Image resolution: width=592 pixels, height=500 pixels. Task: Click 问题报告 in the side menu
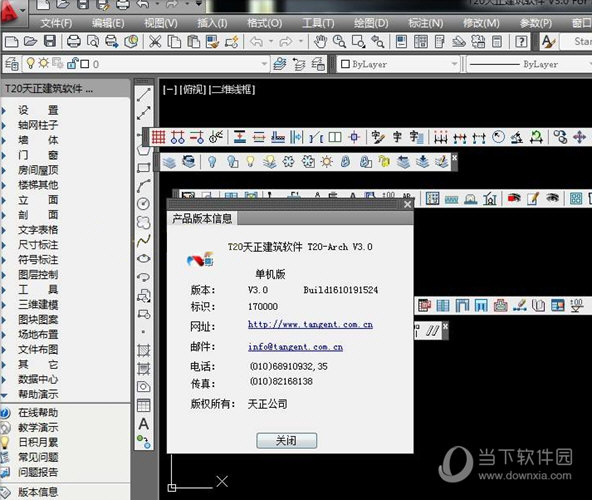(38, 472)
